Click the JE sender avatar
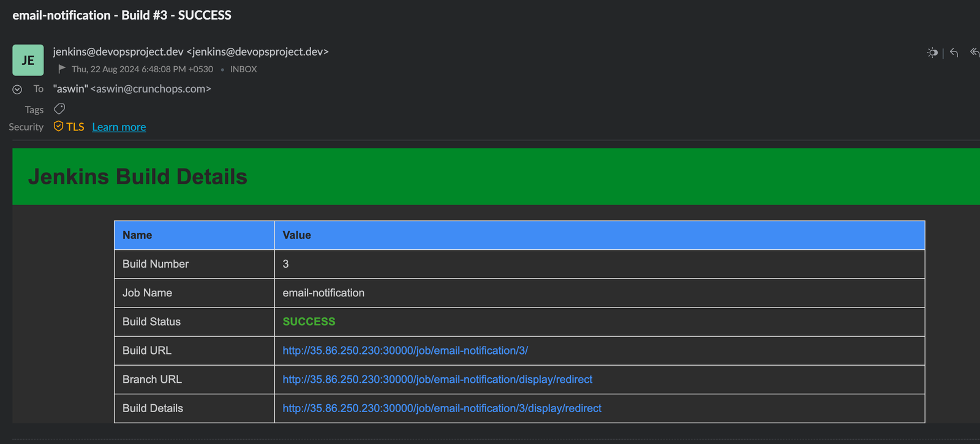Viewport: 980px width, 444px height. coord(28,60)
